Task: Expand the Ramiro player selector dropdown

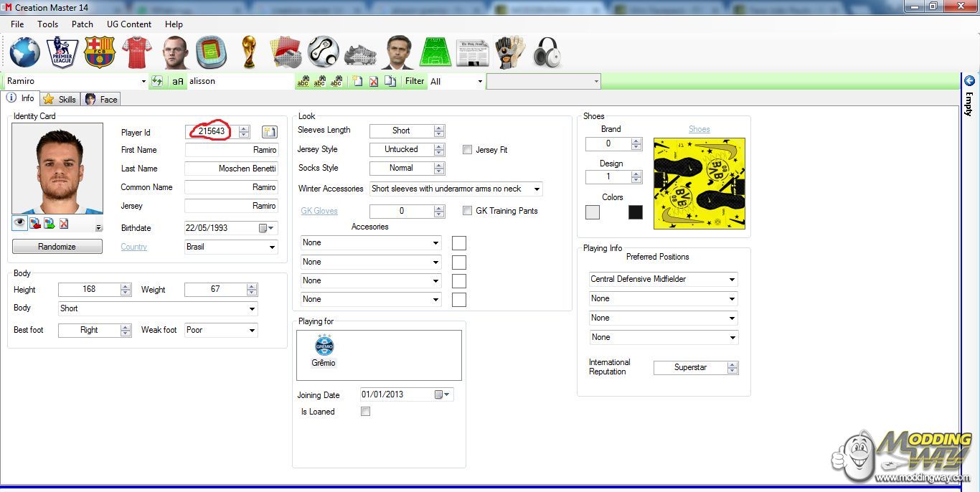Action: (143, 81)
